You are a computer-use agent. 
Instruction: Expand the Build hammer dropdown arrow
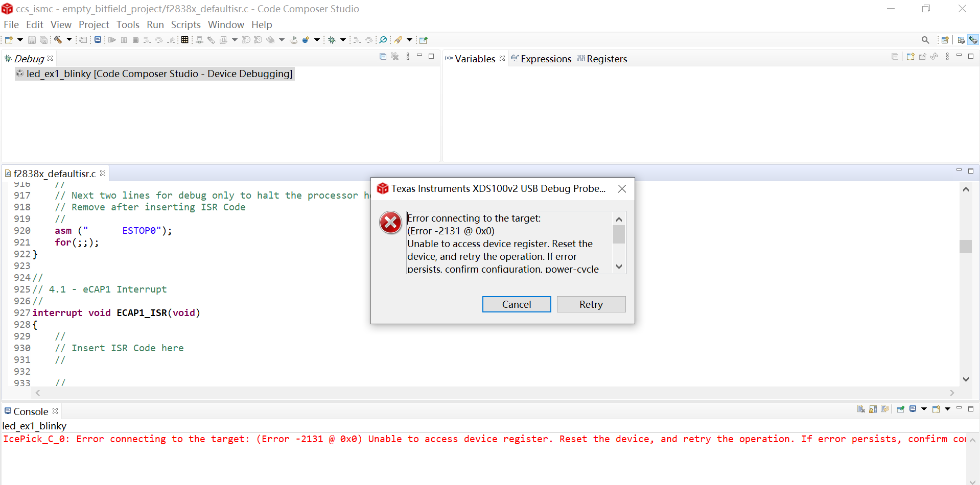pyautogui.click(x=69, y=40)
